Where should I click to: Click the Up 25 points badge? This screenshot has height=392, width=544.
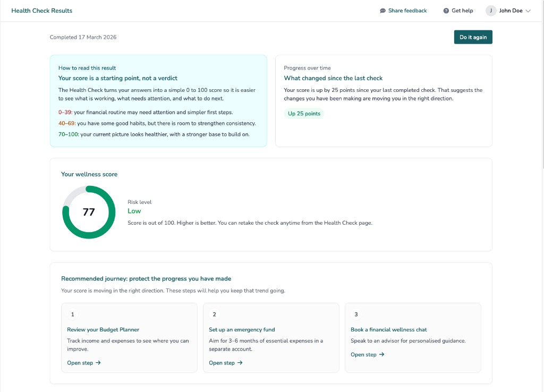304,113
